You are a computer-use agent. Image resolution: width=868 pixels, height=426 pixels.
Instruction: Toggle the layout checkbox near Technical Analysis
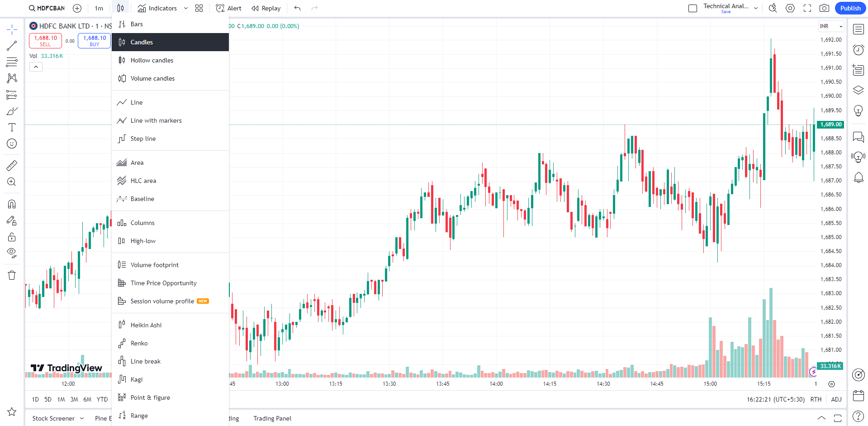pyautogui.click(x=693, y=8)
